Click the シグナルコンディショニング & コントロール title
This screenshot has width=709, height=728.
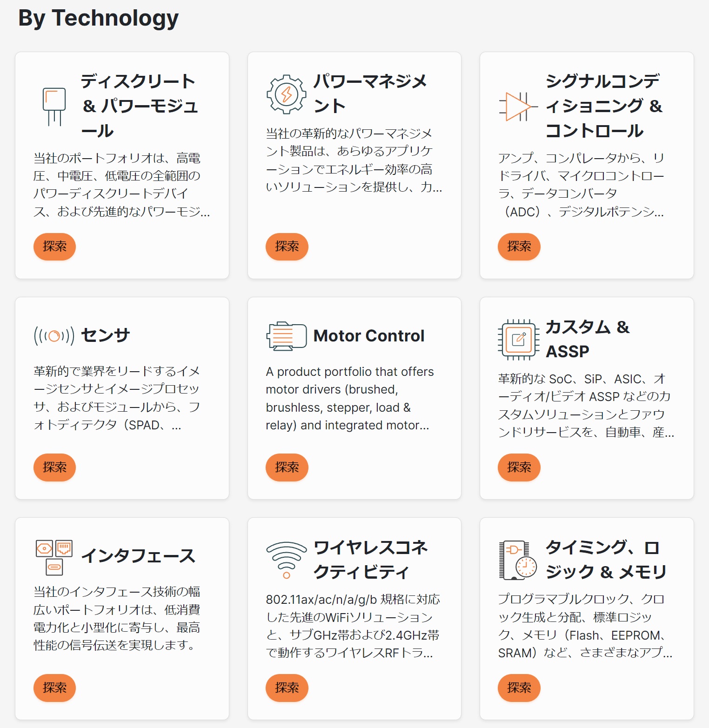pyautogui.click(x=604, y=106)
